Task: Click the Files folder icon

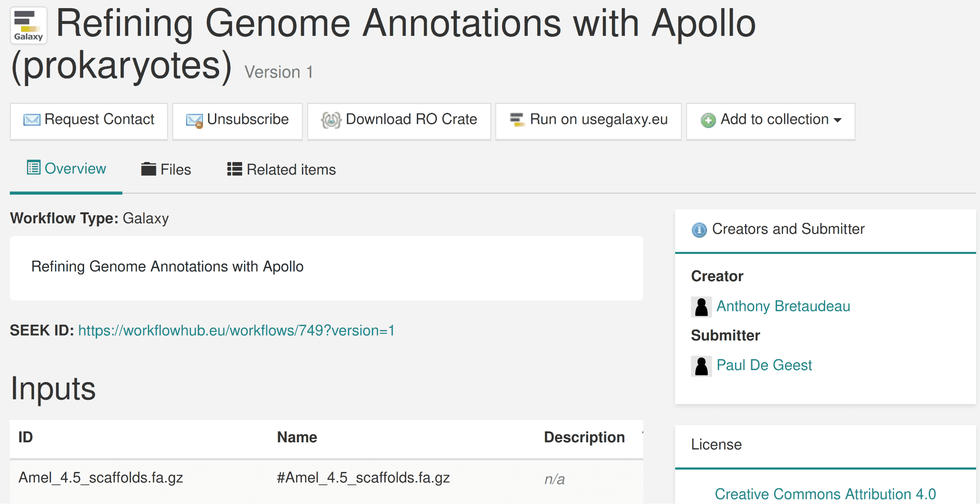Action: point(149,169)
